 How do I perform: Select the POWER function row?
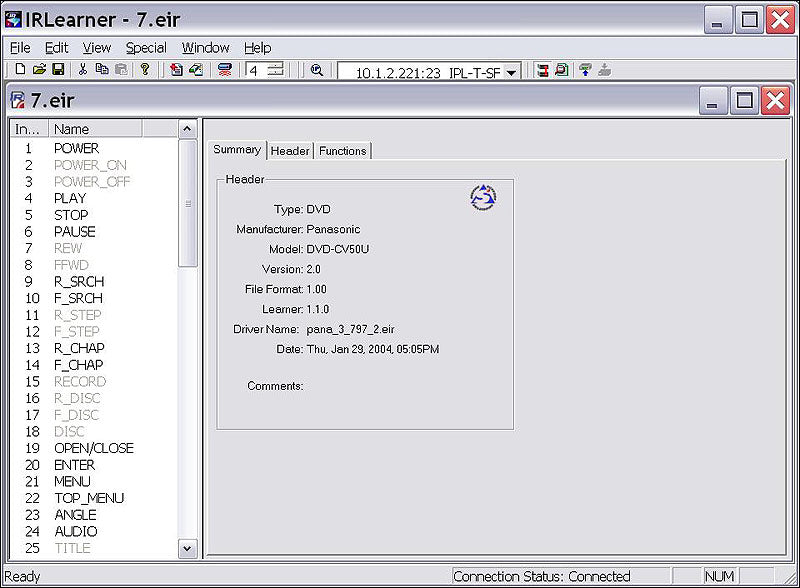coord(94,149)
